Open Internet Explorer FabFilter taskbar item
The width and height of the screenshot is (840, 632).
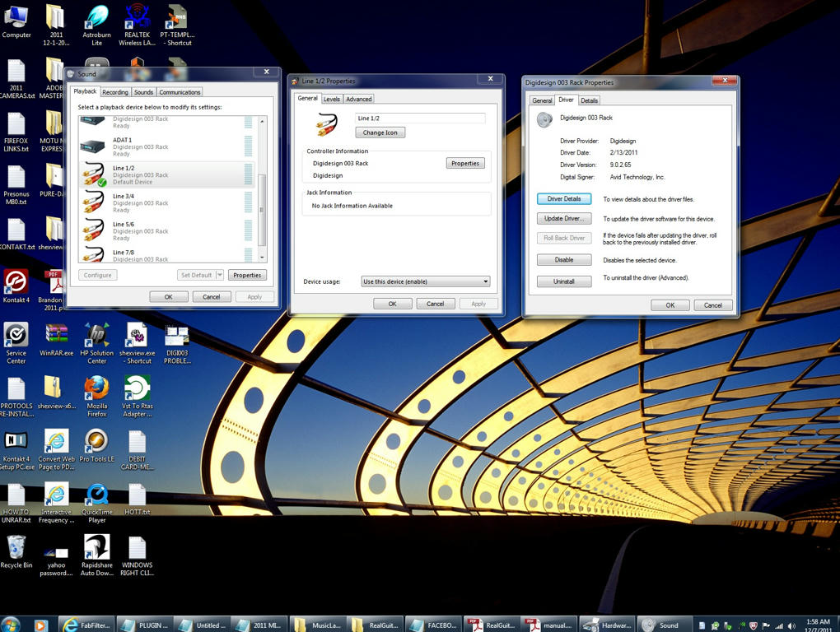point(86,625)
